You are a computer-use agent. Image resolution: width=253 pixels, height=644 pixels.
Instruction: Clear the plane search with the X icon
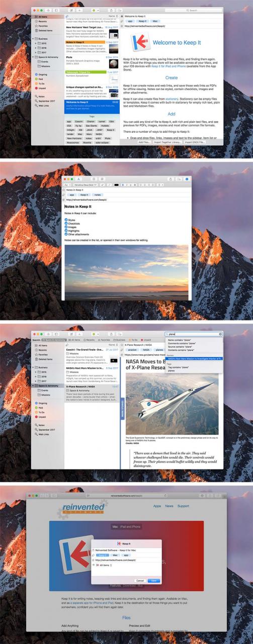pos(220,334)
